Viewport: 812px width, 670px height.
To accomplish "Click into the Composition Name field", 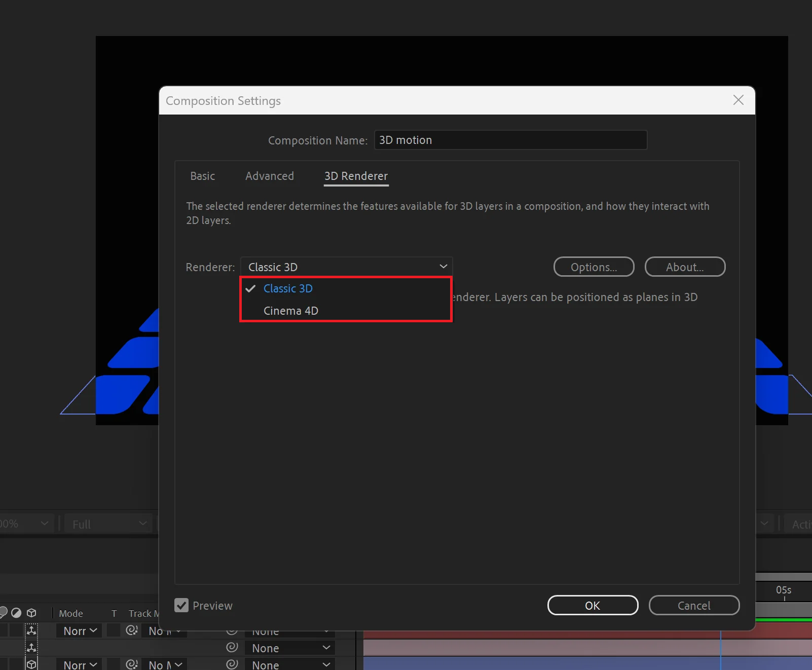I will tap(510, 140).
